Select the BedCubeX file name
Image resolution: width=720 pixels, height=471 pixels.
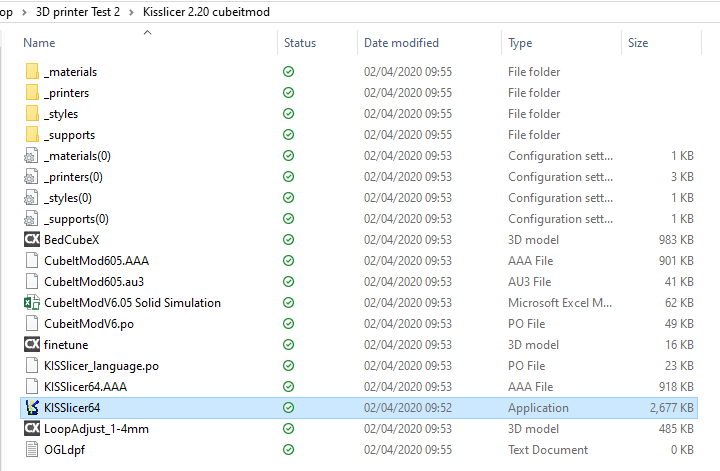[72, 240]
